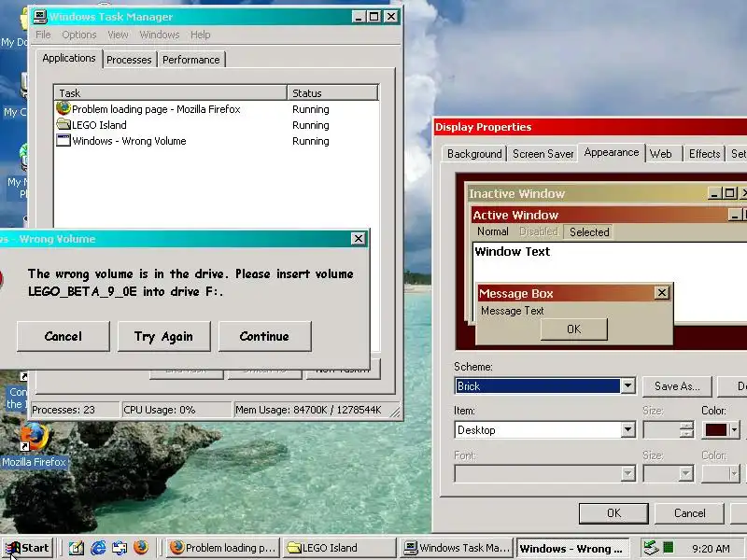Screen dimensions: 747x560
Task: Open the Windows menu in Task Manager
Action: click(x=159, y=35)
